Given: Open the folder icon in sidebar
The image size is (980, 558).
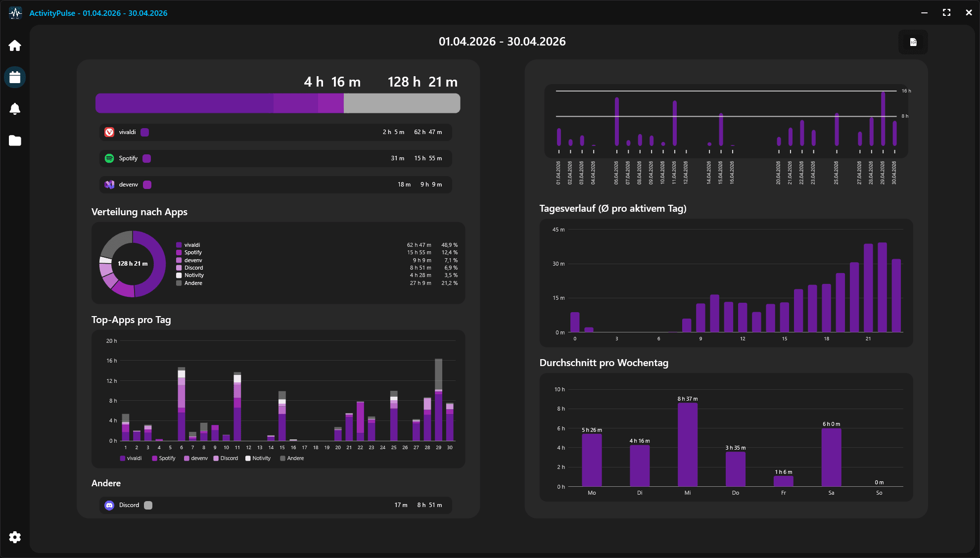Looking at the screenshot, I should (15, 140).
